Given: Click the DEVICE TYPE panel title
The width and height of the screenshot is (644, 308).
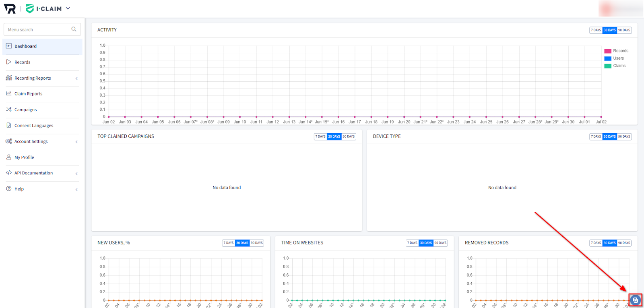Looking at the screenshot, I should pos(387,136).
